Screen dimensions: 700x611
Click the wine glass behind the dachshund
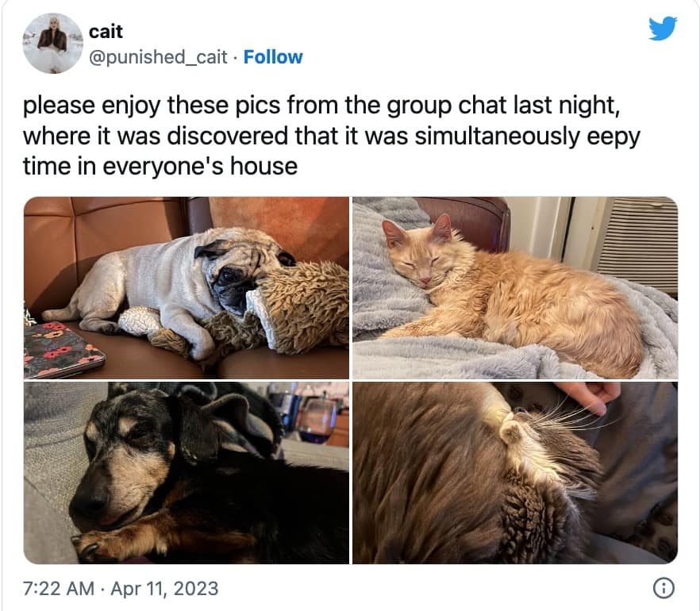(x=317, y=420)
